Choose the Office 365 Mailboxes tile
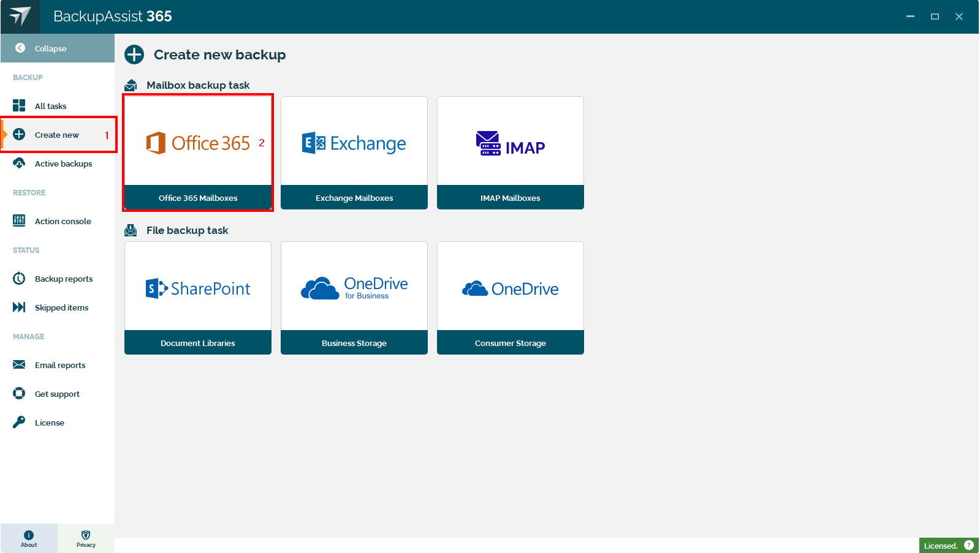980x553 pixels. click(x=198, y=152)
